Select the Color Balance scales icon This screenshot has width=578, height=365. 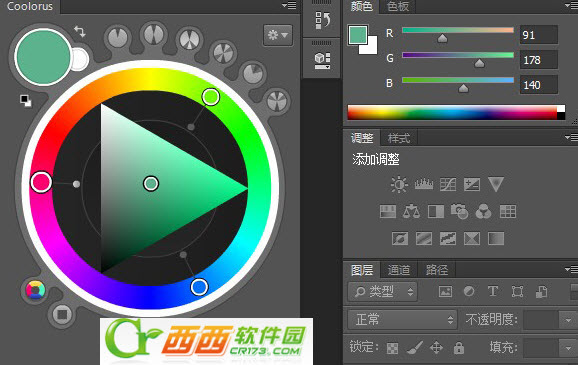(x=411, y=212)
